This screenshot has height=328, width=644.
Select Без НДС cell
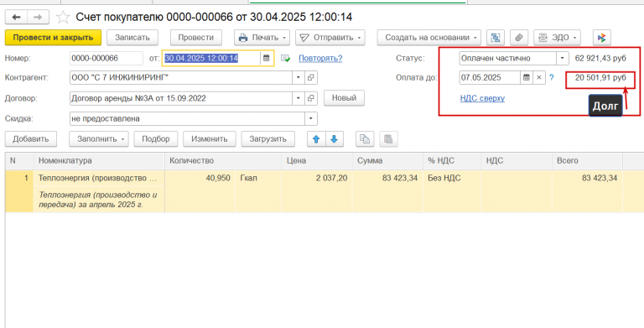pos(452,179)
